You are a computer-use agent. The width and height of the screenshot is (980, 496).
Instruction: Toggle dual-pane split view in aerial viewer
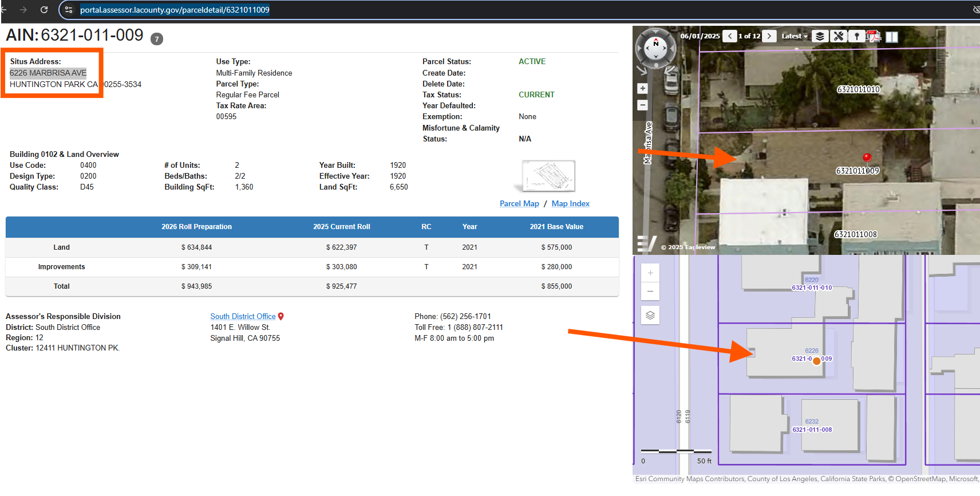892,37
